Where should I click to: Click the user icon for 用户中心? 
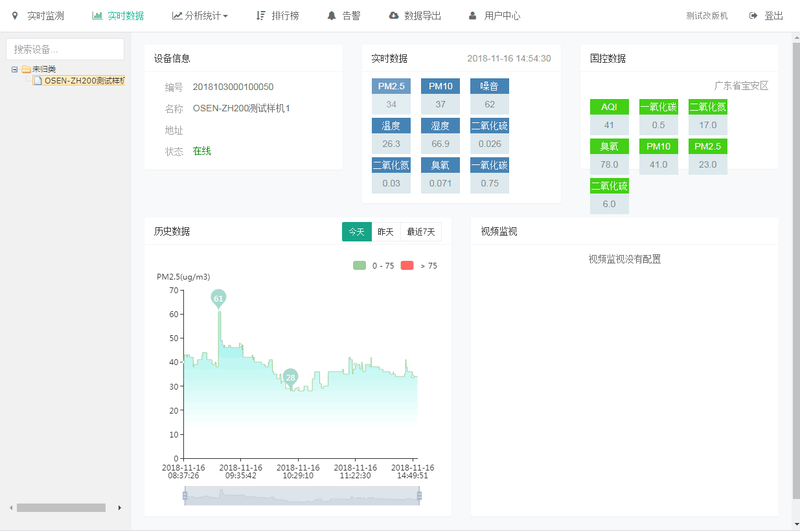[x=473, y=16]
